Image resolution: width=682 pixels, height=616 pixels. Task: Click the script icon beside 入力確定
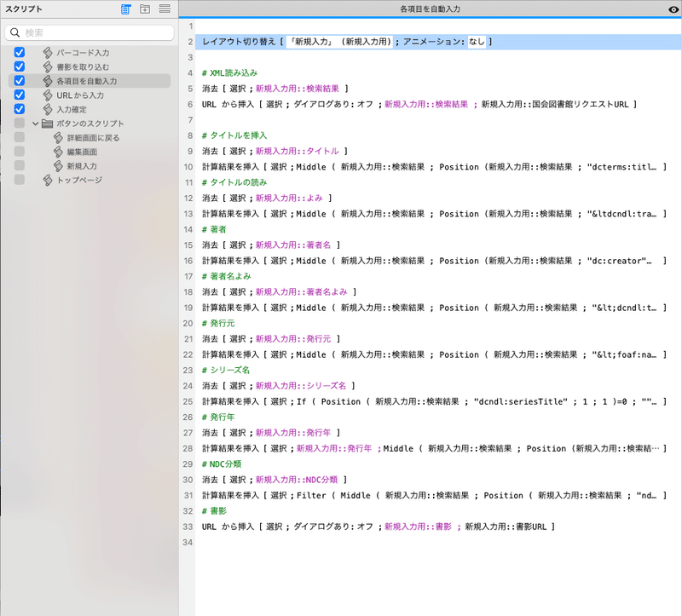[x=48, y=109]
